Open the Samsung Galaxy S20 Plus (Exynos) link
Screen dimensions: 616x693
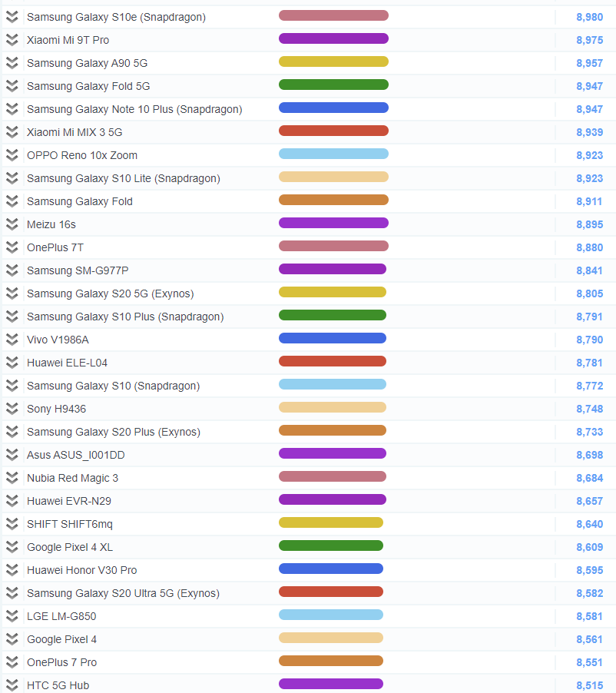click(x=114, y=433)
